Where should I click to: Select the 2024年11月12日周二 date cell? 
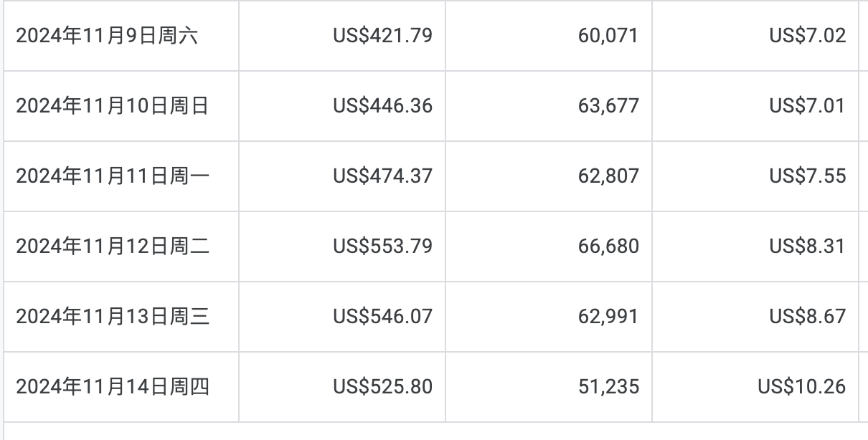pos(121,247)
